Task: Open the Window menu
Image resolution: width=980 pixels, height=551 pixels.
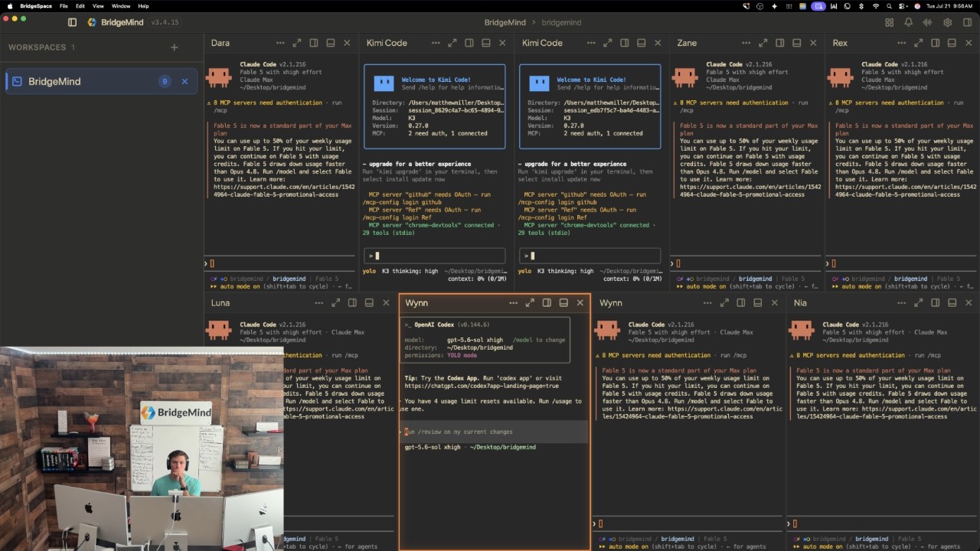Action: [121, 5]
